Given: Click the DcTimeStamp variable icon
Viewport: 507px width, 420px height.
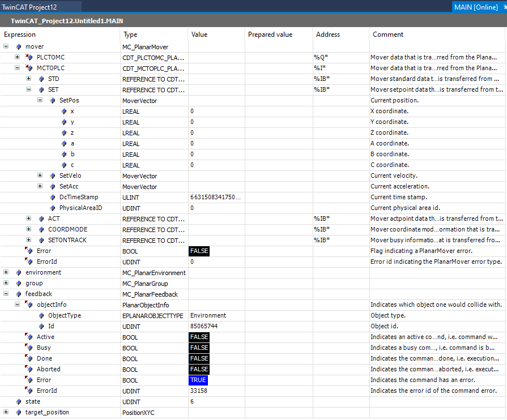Looking at the screenshot, I should click(53, 197).
